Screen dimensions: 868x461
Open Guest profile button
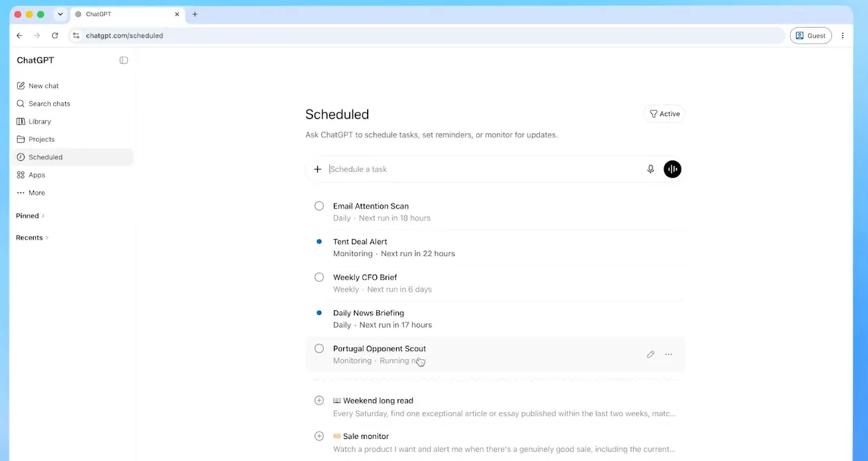coord(811,36)
